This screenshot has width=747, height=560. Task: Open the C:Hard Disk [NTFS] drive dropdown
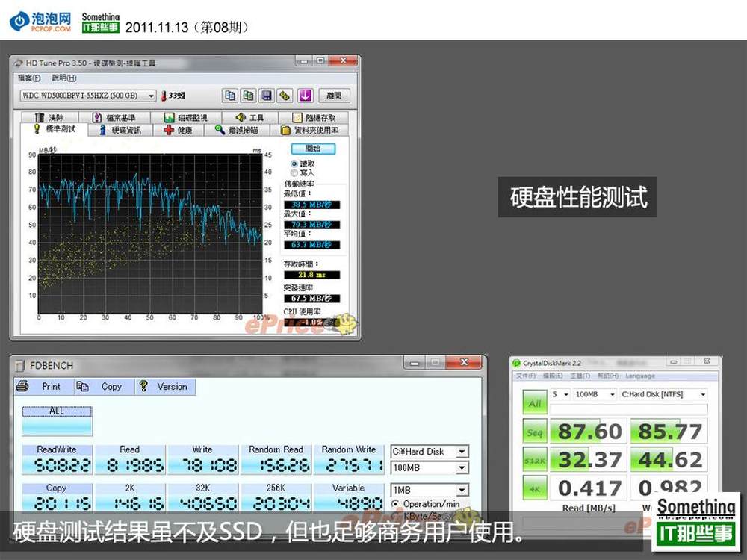tap(663, 395)
